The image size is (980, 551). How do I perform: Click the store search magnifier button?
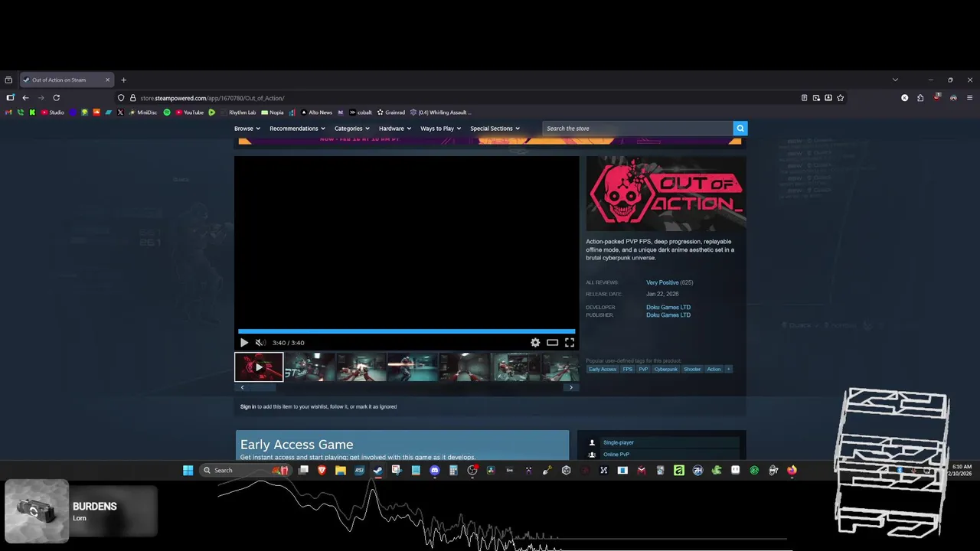pyautogui.click(x=740, y=129)
